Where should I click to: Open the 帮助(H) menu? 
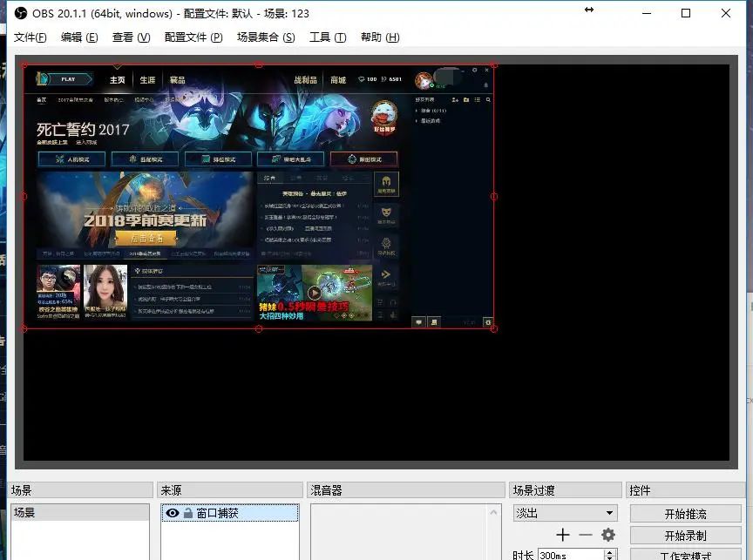click(380, 37)
